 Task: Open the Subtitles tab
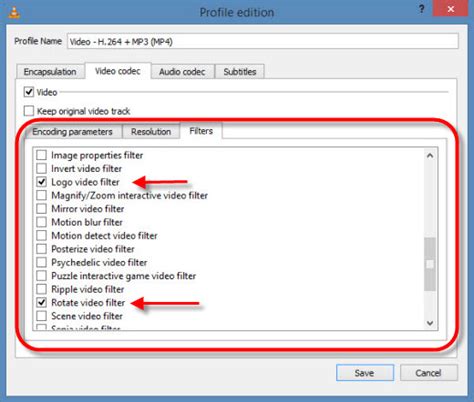[x=240, y=72]
